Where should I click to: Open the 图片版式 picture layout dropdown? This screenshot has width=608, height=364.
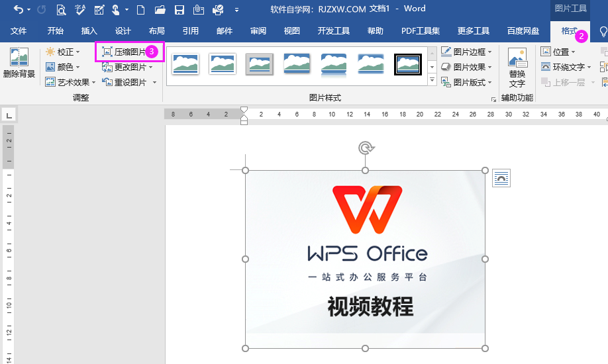[x=466, y=82]
